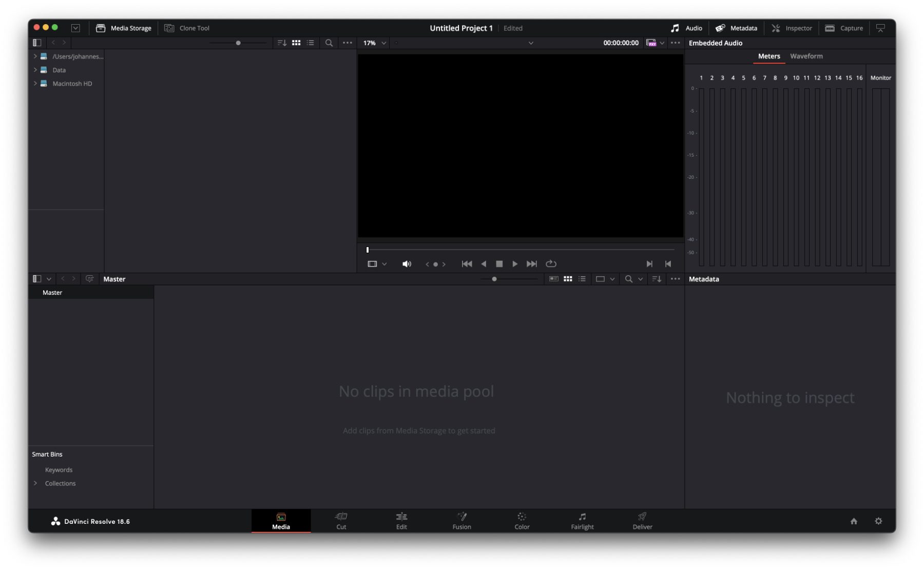Select the Color page tab

(x=522, y=521)
